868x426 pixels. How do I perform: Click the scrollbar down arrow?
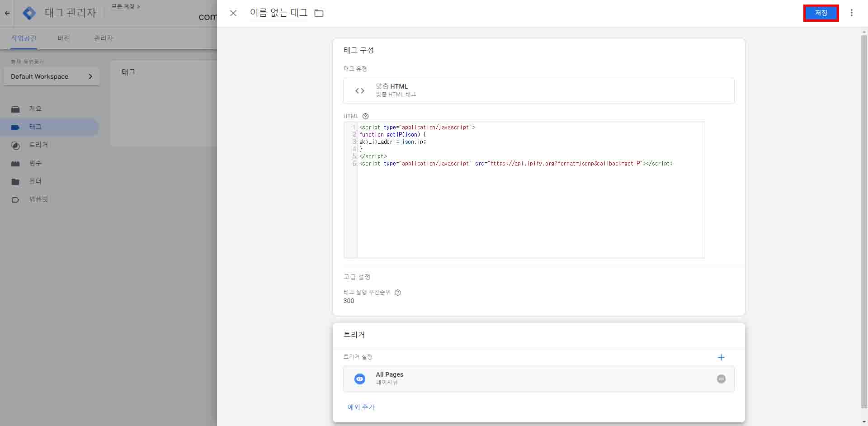coord(864,422)
